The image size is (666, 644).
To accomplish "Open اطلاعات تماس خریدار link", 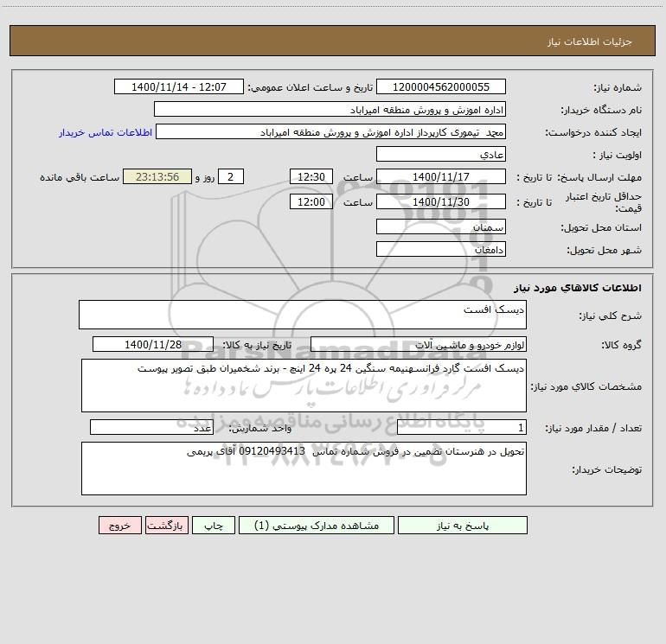I will tap(106, 132).
